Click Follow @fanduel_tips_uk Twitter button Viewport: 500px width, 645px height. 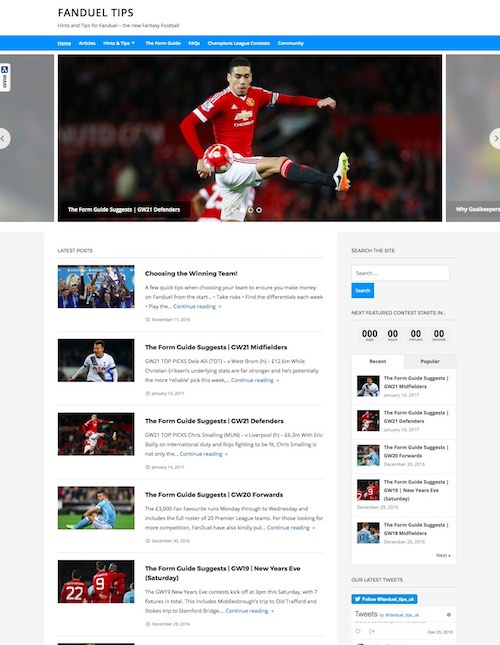384,599
